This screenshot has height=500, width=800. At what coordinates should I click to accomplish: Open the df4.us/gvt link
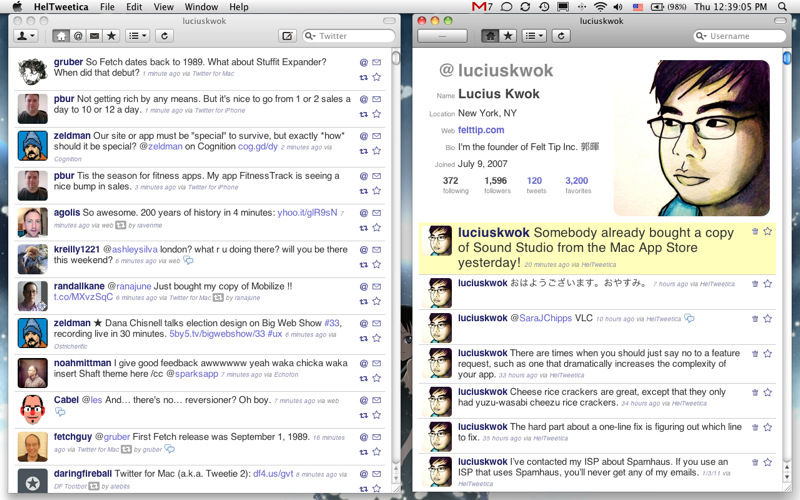point(273,473)
